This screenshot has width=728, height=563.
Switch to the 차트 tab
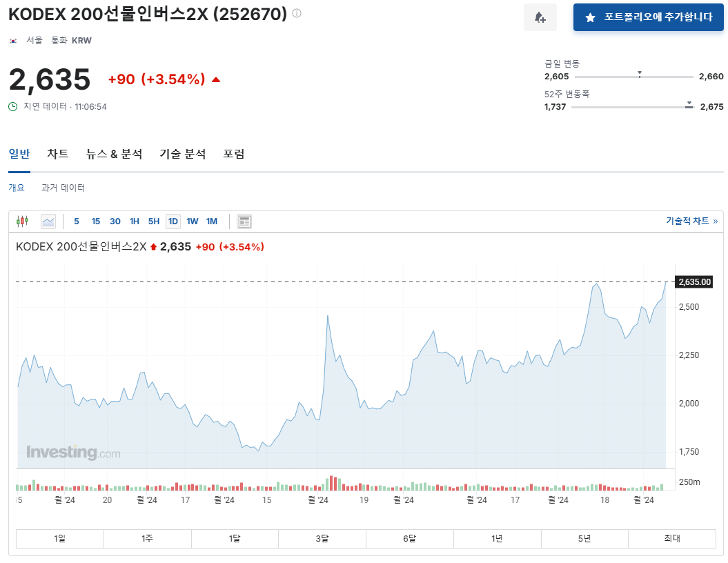click(x=57, y=154)
